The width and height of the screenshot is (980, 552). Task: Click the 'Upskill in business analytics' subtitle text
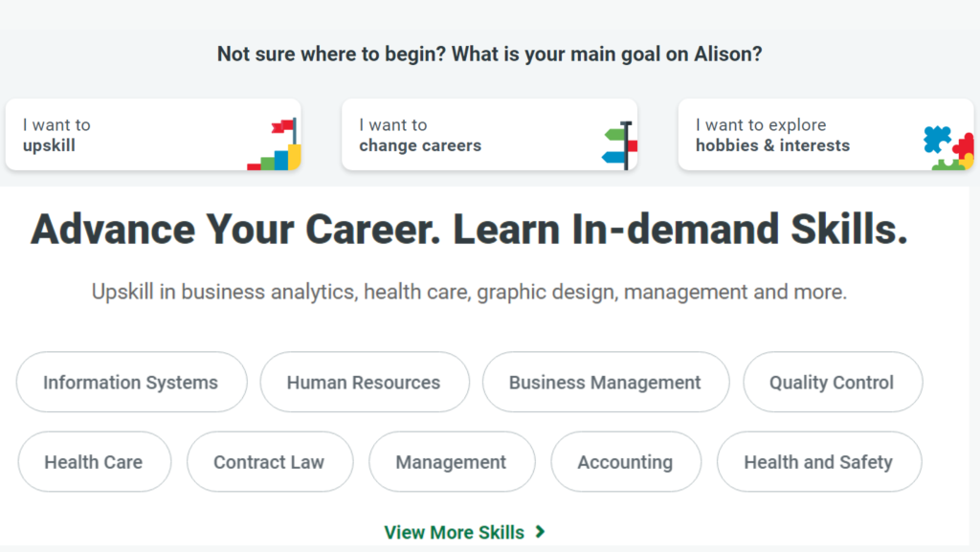[x=469, y=292]
